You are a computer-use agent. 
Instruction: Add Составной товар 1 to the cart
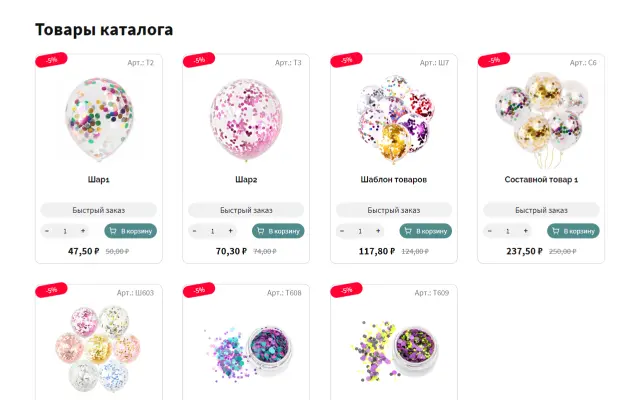coord(573,231)
